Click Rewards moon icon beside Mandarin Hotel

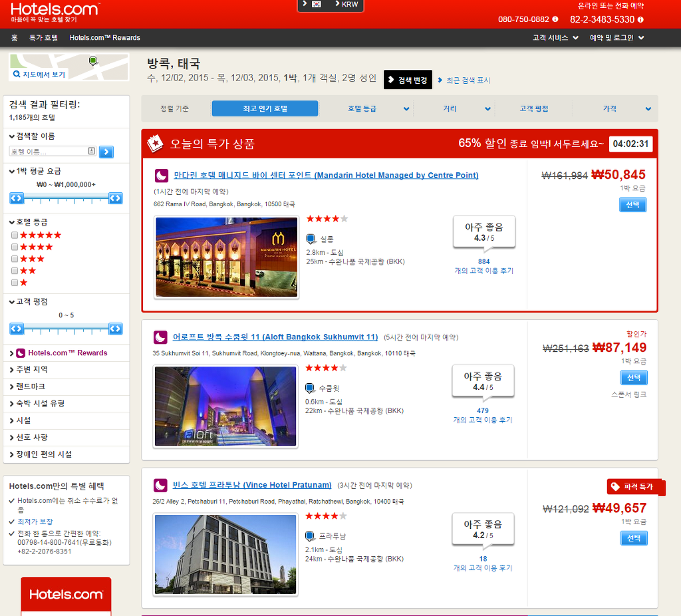[x=162, y=176]
